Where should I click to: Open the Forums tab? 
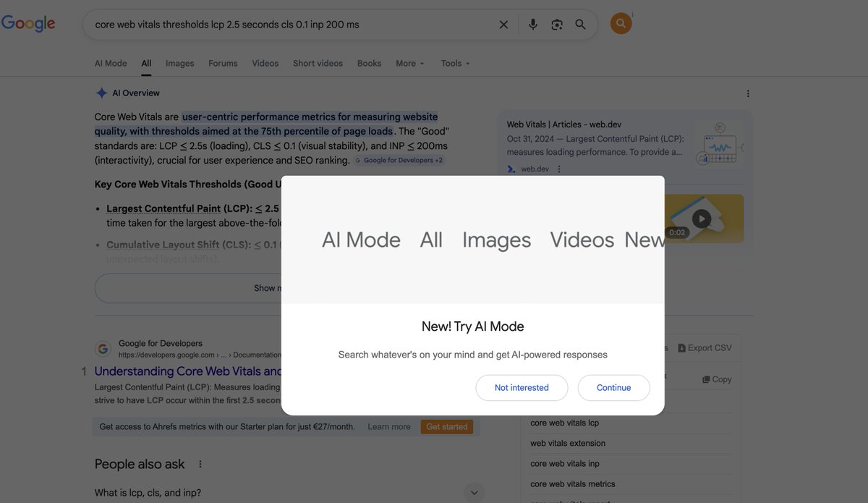click(x=223, y=64)
